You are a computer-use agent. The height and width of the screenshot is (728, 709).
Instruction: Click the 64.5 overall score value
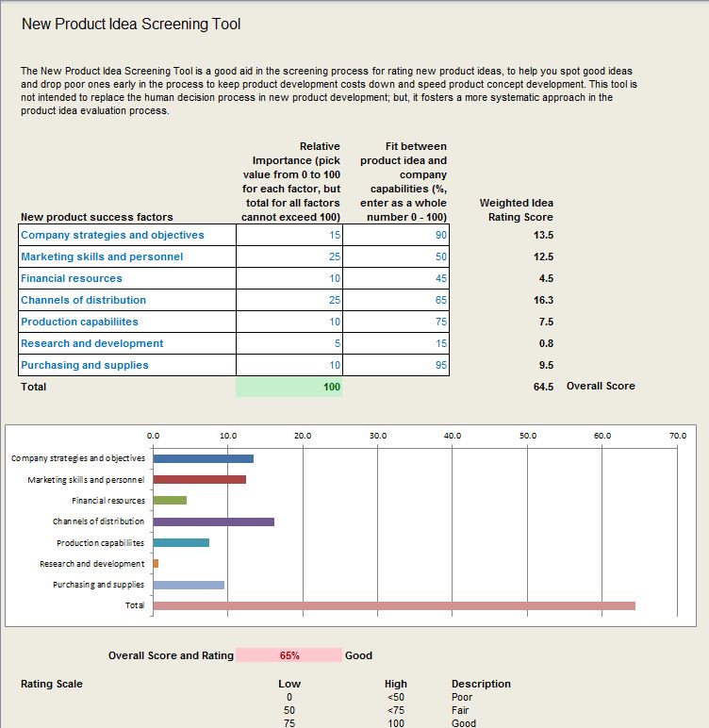[x=543, y=387]
